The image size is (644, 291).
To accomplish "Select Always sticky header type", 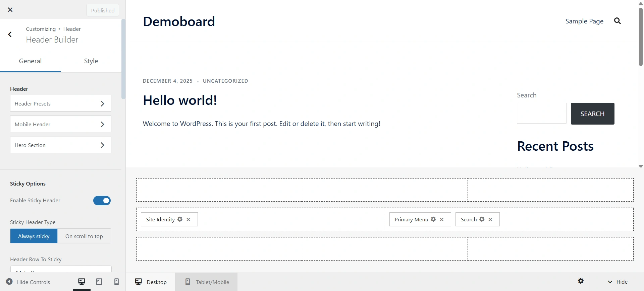I will click(34, 236).
